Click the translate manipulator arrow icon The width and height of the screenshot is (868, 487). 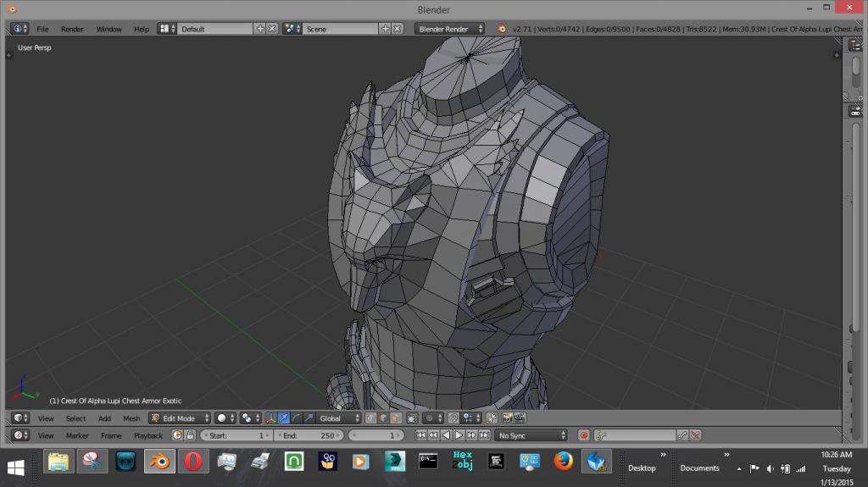click(x=284, y=418)
